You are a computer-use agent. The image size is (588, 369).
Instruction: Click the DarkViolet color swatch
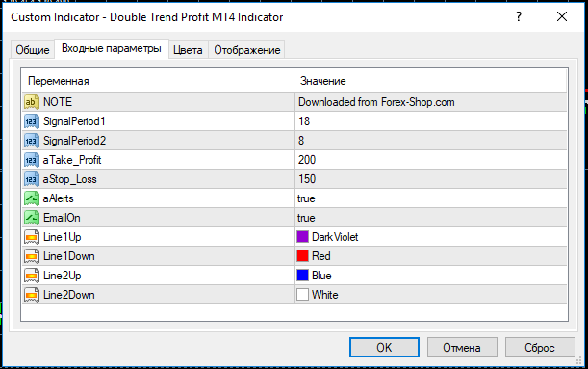click(302, 237)
